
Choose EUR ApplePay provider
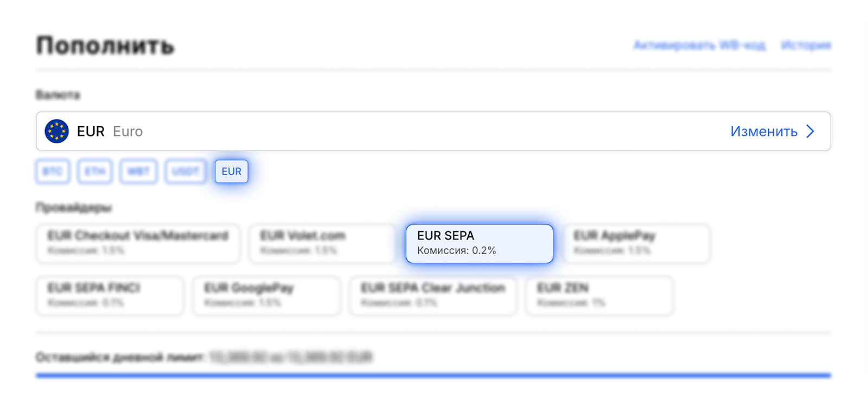[636, 243]
